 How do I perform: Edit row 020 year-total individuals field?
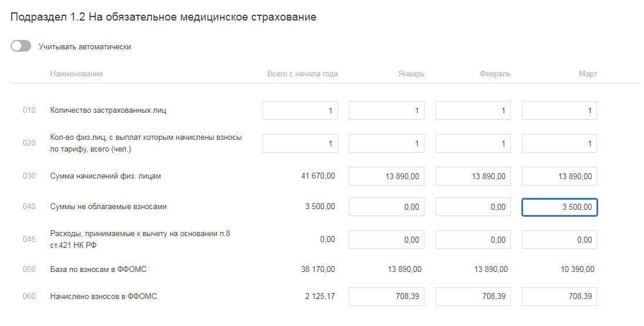(x=300, y=143)
